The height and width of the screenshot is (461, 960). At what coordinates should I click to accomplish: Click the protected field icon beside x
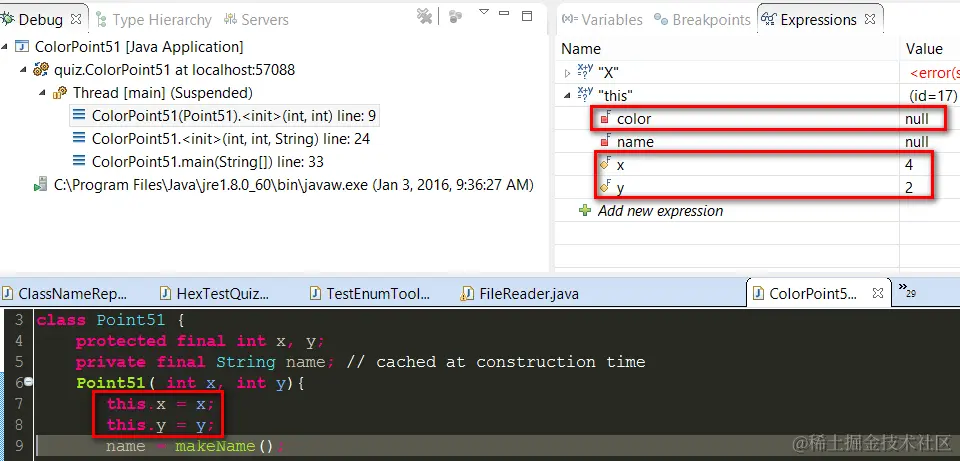[x=606, y=164]
